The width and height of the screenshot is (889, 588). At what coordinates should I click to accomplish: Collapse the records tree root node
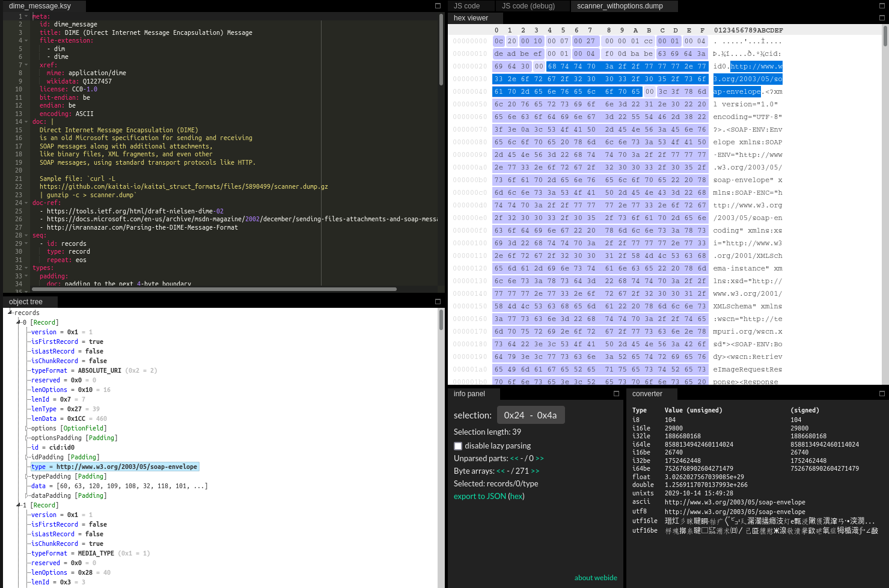point(10,312)
